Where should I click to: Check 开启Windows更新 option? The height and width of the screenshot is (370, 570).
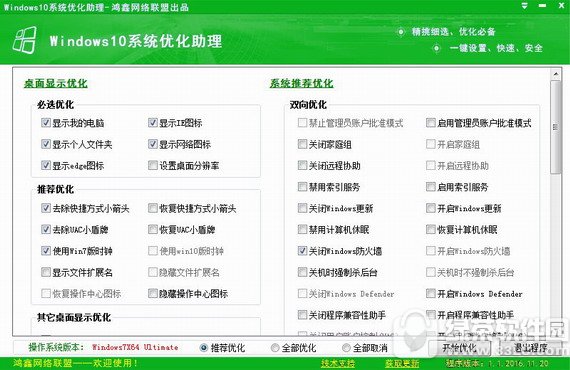(x=431, y=208)
